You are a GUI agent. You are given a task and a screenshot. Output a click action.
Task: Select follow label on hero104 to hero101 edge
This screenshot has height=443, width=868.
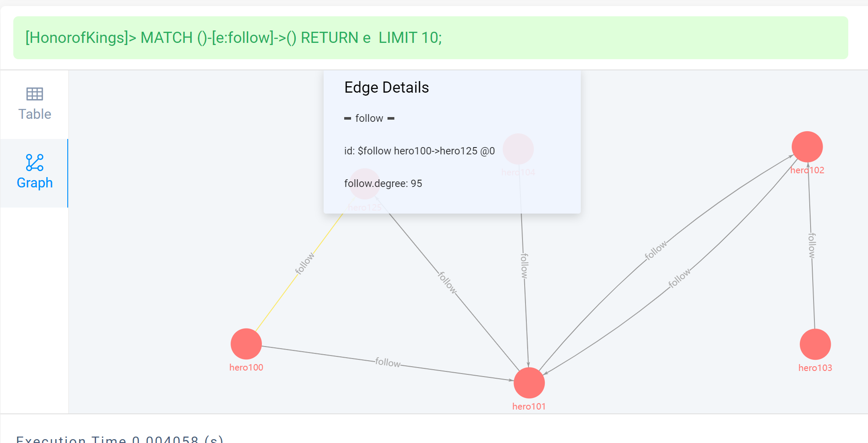524,266
